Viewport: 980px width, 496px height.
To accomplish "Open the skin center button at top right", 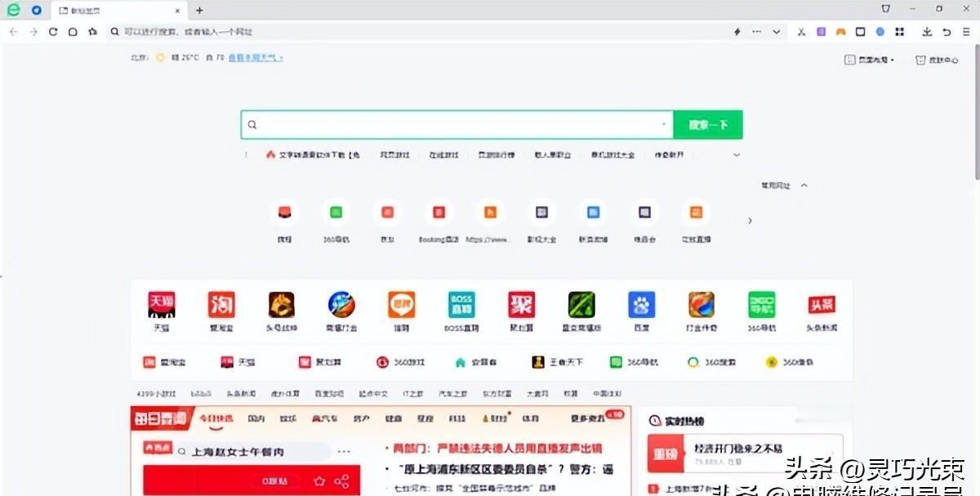I will 937,60.
